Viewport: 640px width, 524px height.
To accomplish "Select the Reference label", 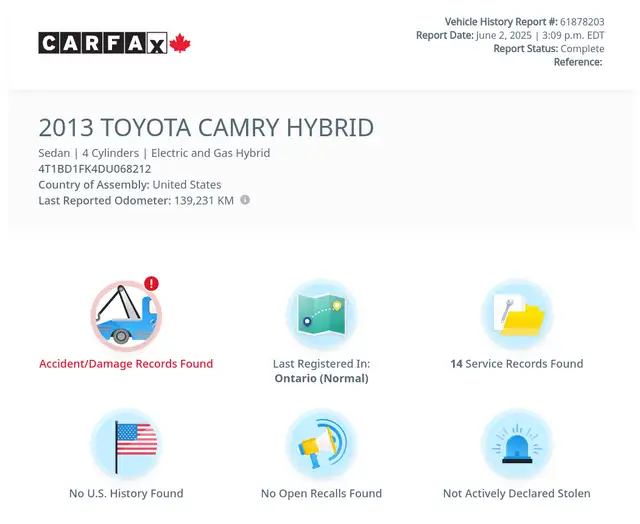I will [578, 62].
